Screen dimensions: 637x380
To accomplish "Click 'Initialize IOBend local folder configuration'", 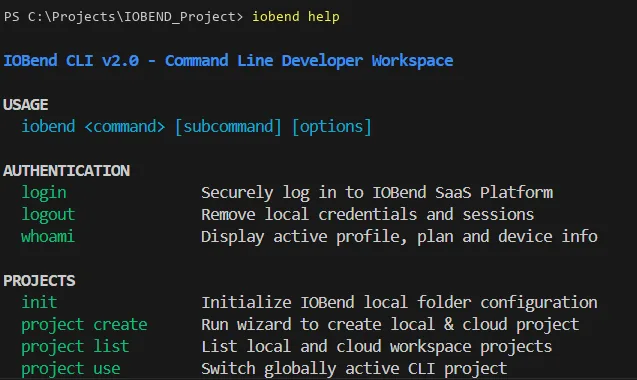I will point(399,303).
